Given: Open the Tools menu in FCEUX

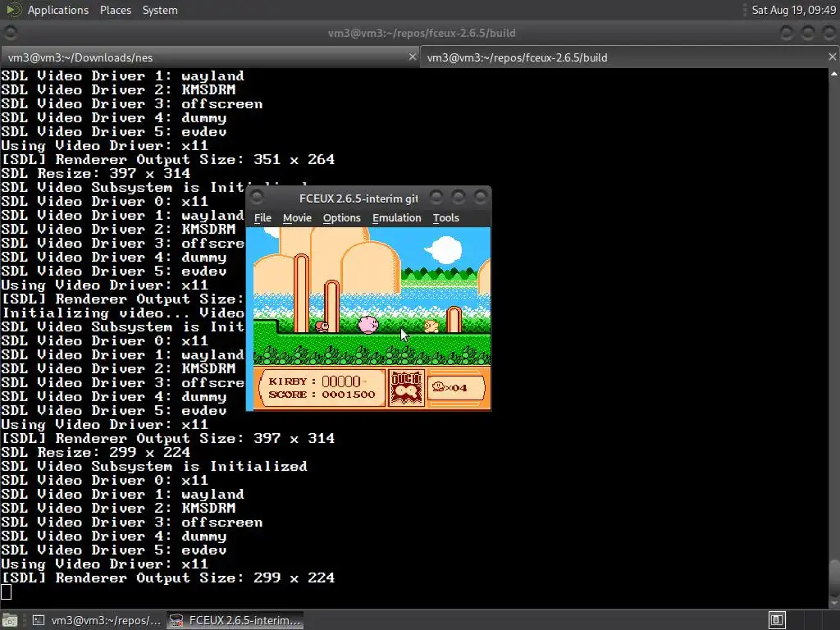Looking at the screenshot, I should pyautogui.click(x=445, y=218).
